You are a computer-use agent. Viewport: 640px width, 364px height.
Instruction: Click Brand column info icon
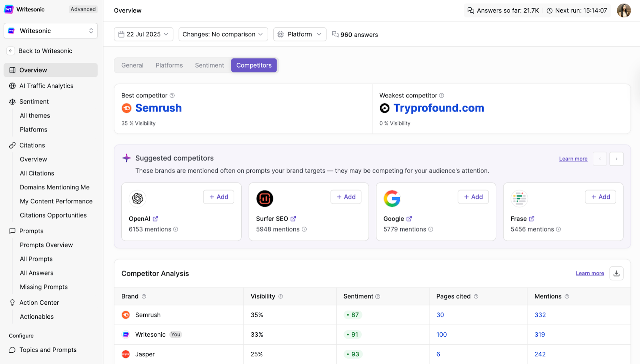pyautogui.click(x=144, y=296)
